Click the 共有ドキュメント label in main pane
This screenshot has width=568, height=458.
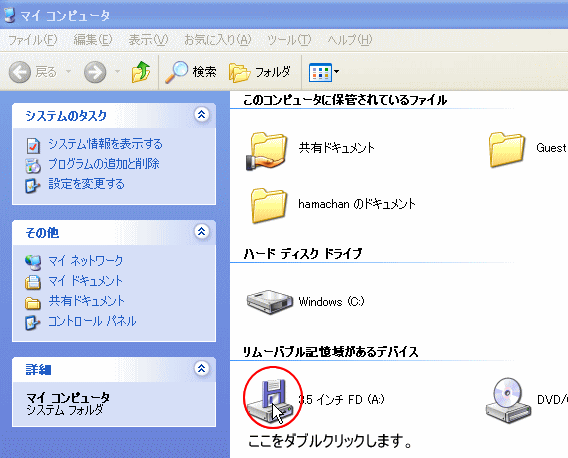[337, 148]
